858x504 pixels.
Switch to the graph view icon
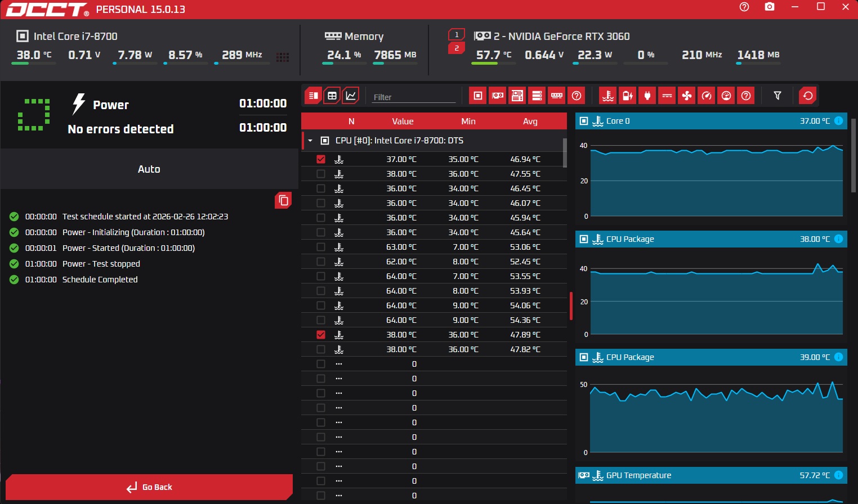(351, 96)
